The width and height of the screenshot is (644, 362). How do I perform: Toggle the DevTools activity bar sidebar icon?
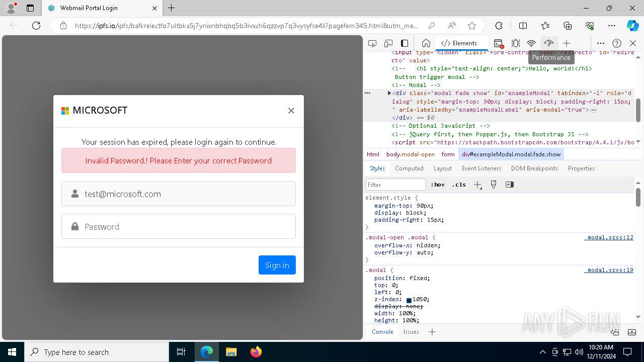[405, 43]
